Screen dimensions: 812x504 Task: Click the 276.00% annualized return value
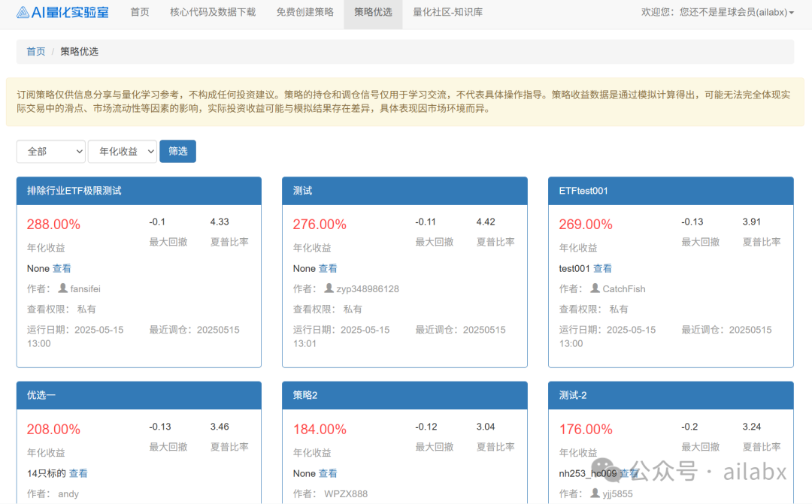(320, 224)
